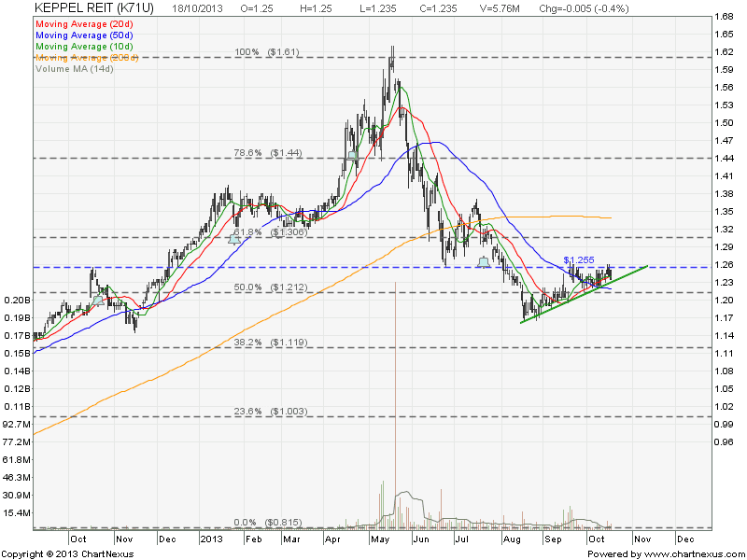Click the Feb label on the time axis
747x560 pixels.
point(253,539)
